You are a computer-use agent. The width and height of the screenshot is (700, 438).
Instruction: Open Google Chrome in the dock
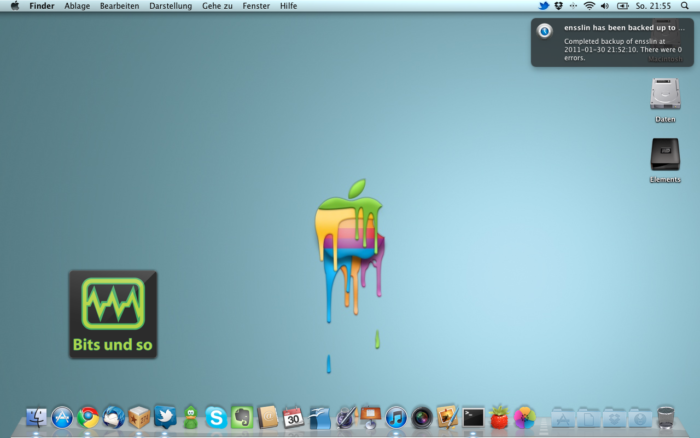point(88,417)
